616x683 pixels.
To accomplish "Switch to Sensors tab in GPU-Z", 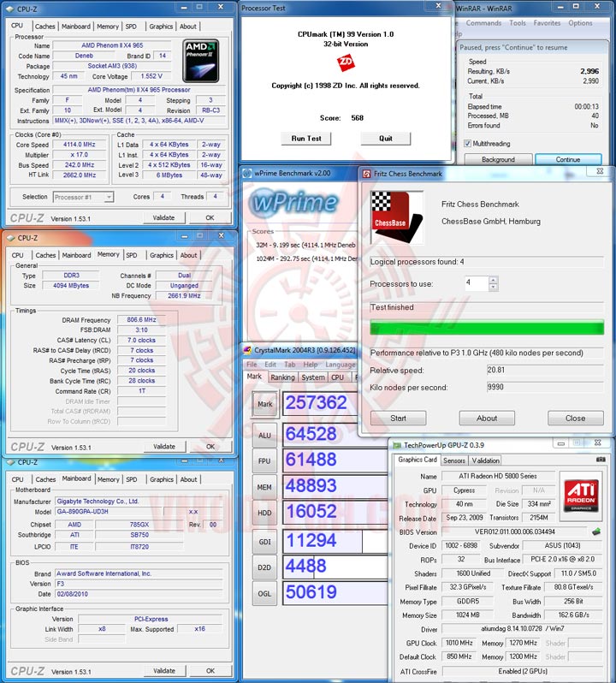I will tap(454, 460).
